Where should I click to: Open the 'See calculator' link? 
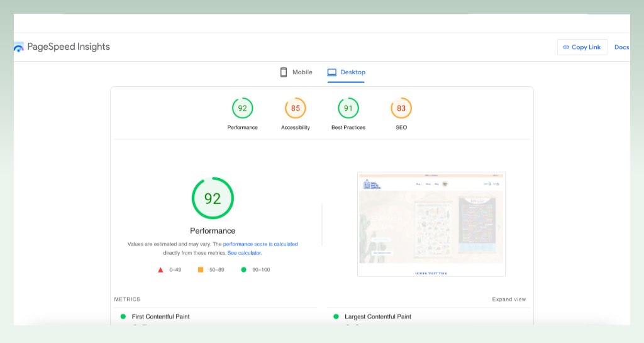tap(245, 253)
